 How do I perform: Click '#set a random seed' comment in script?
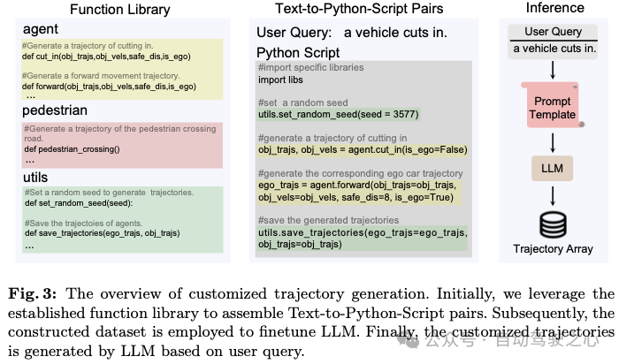pos(302,102)
